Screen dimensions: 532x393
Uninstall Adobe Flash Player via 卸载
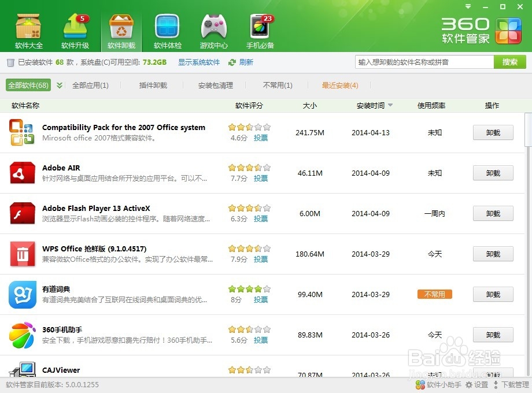493,213
